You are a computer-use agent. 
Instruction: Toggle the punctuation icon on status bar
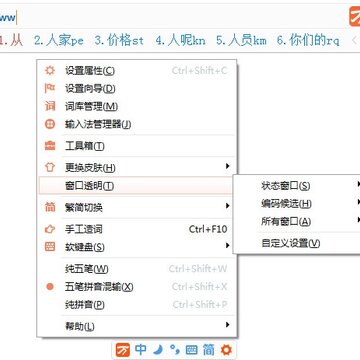(x=175, y=350)
